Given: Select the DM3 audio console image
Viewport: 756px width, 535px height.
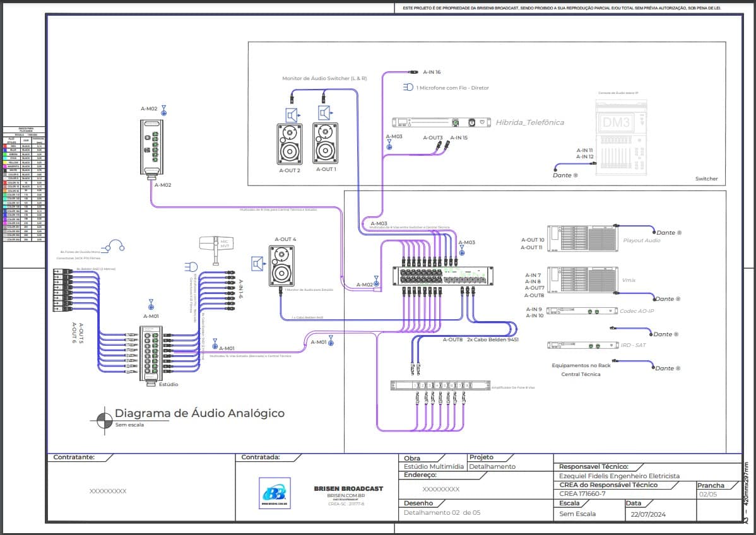Looking at the screenshot, I should (x=621, y=138).
